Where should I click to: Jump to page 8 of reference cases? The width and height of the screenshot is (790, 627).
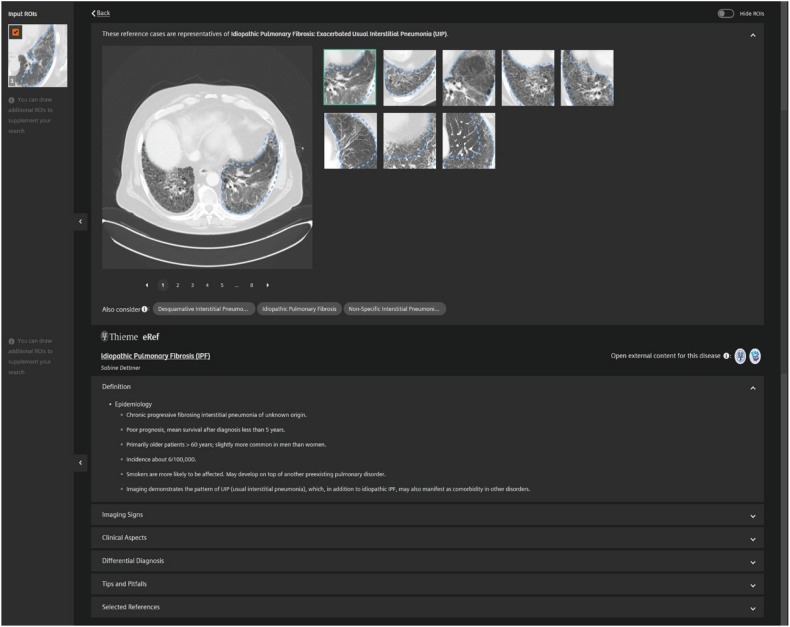251,285
